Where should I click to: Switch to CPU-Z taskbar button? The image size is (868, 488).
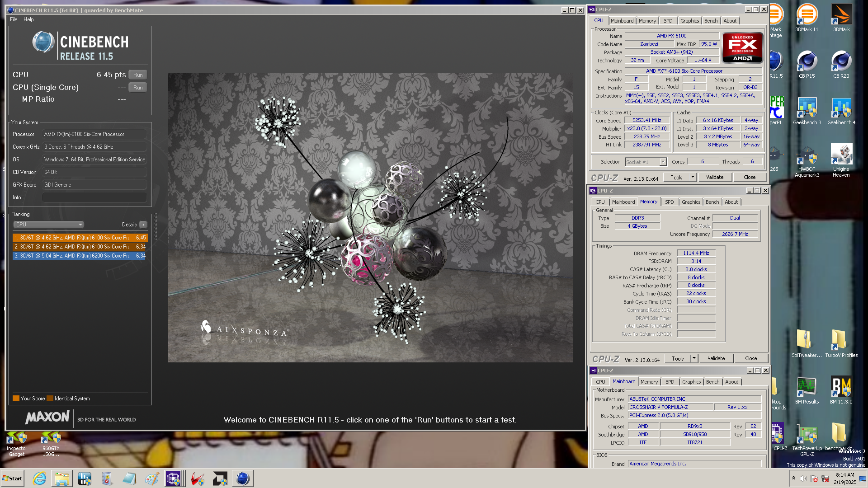(x=174, y=479)
